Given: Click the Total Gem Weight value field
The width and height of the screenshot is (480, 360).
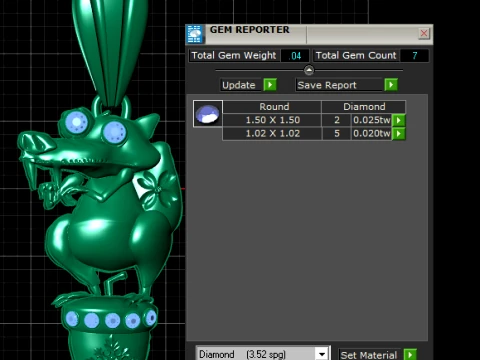Looking at the screenshot, I should pos(295,55).
